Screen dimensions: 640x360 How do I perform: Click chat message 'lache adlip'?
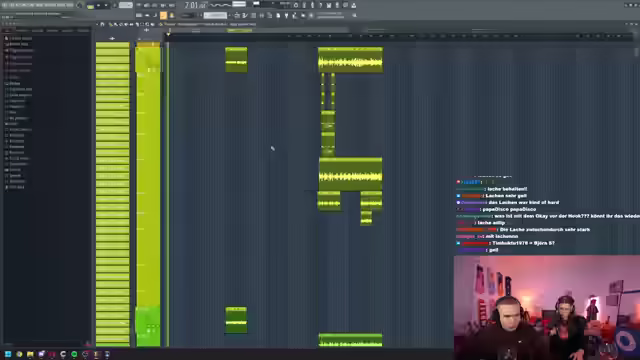(x=491, y=223)
